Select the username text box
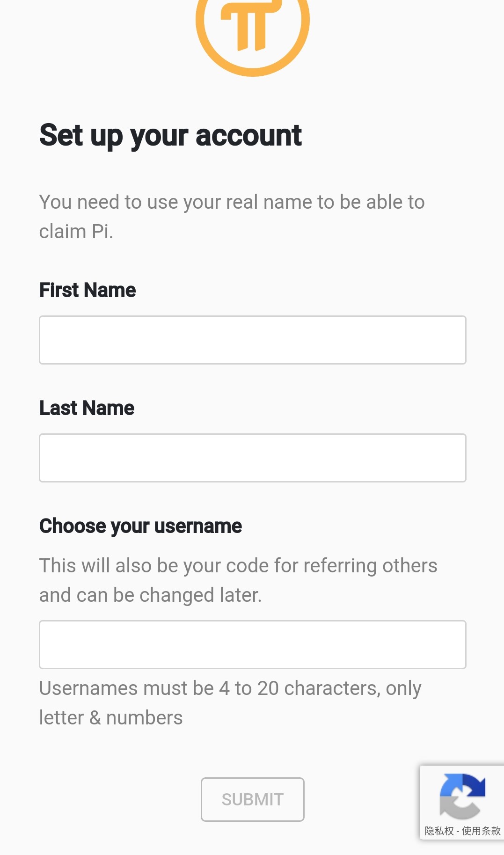504x855 pixels. (x=253, y=644)
